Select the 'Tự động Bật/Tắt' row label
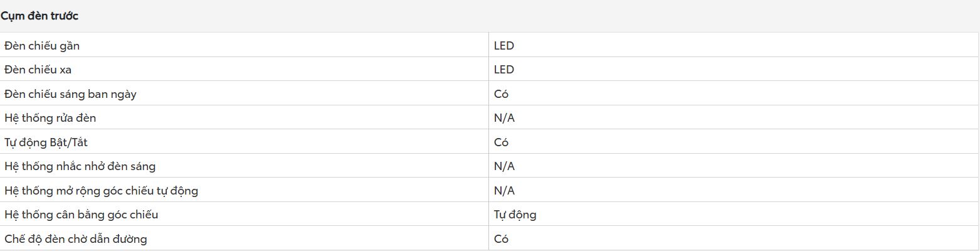The height and width of the screenshot is (251, 980). (x=46, y=142)
